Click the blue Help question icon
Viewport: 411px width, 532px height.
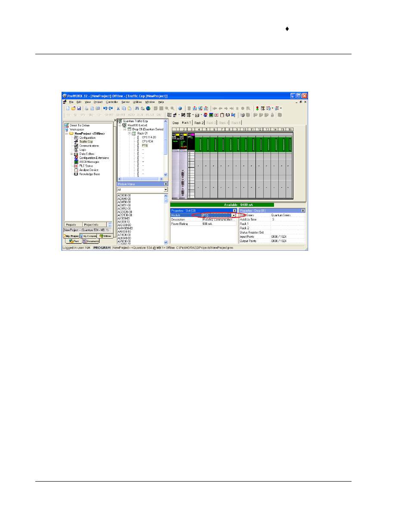(x=180, y=109)
